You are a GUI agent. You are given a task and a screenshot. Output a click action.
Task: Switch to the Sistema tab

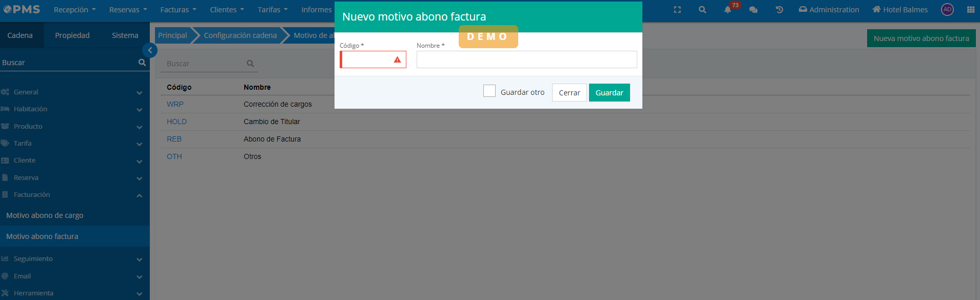125,35
